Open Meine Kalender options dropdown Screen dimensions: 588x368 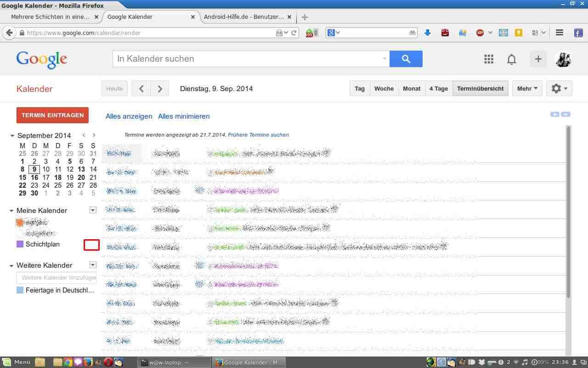click(x=93, y=210)
